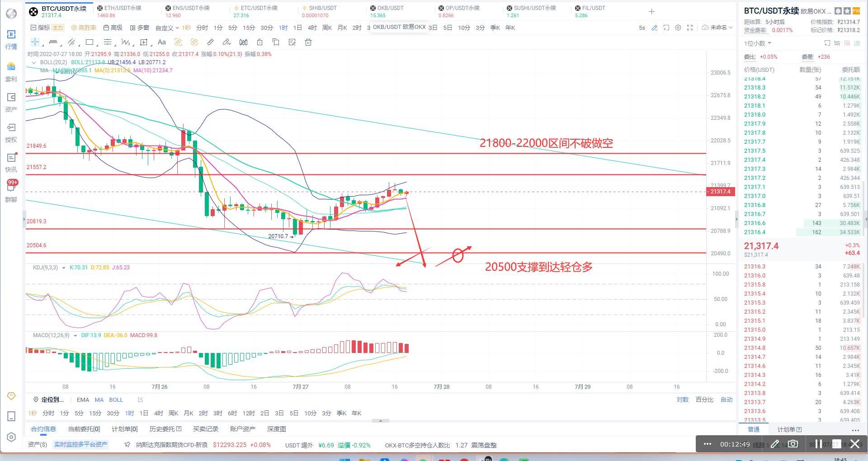This screenshot has width=868, height=461.
Task: Select the 15分 timeframe in top bar
Action: (249, 28)
